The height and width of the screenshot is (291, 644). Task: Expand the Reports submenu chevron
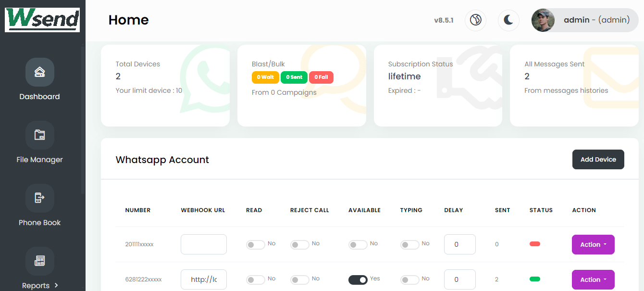56,285
